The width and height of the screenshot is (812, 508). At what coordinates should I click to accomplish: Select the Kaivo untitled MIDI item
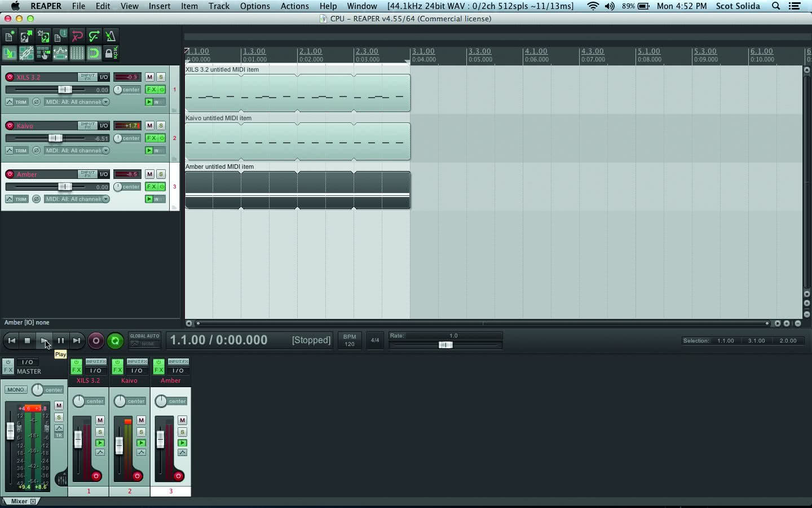pos(297,142)
